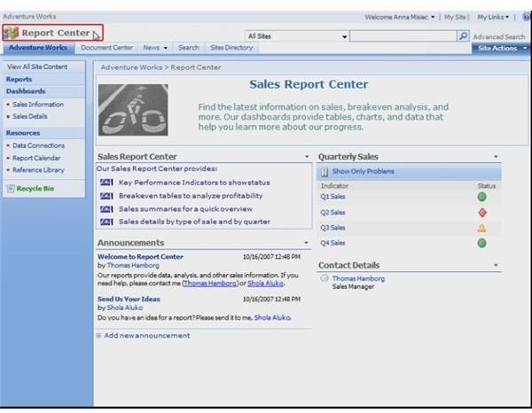The image size is (532, 413).
Task: Click Show Only Problems link
Action: pos(363,172)
